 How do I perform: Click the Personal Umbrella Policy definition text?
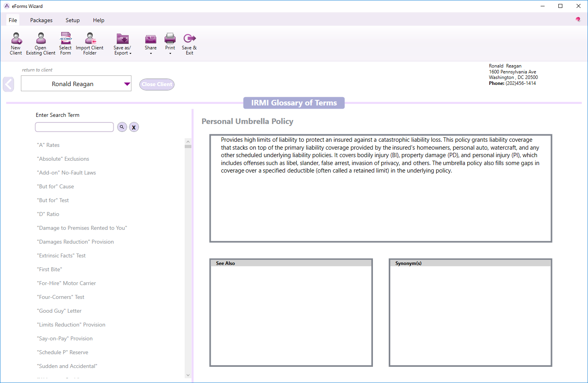(x=380, y=155)
